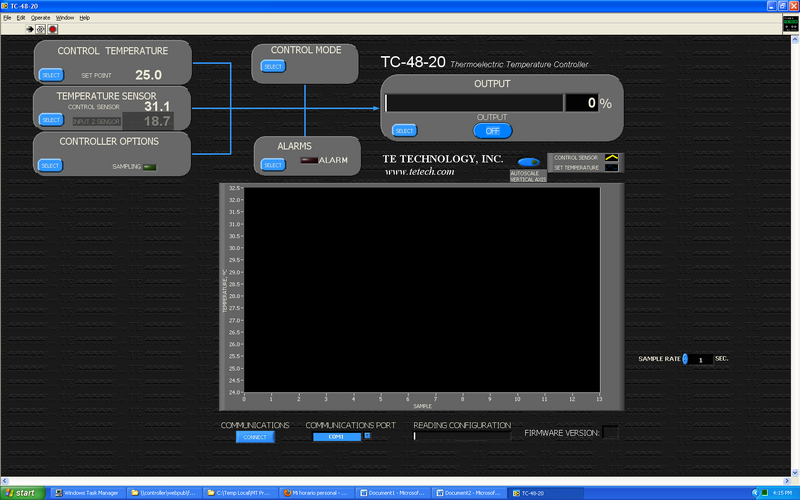
Task: Click the Input 2 Sensor reading 18.7
Action: click(x=148, y=121)
